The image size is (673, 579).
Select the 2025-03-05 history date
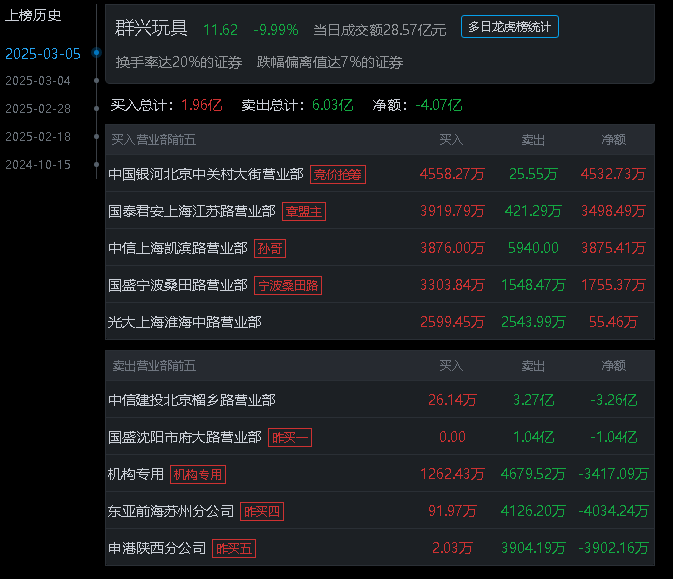tap(43, 54)
